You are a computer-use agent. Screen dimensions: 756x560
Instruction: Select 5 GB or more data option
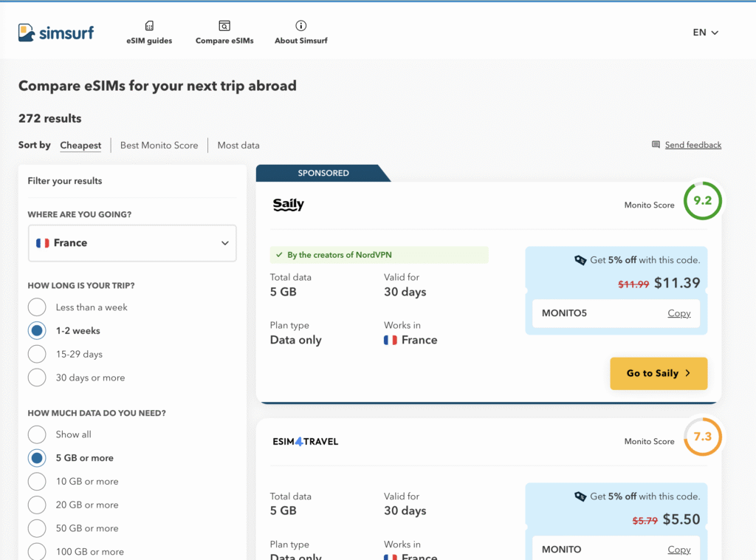click(x=37, y=458)
